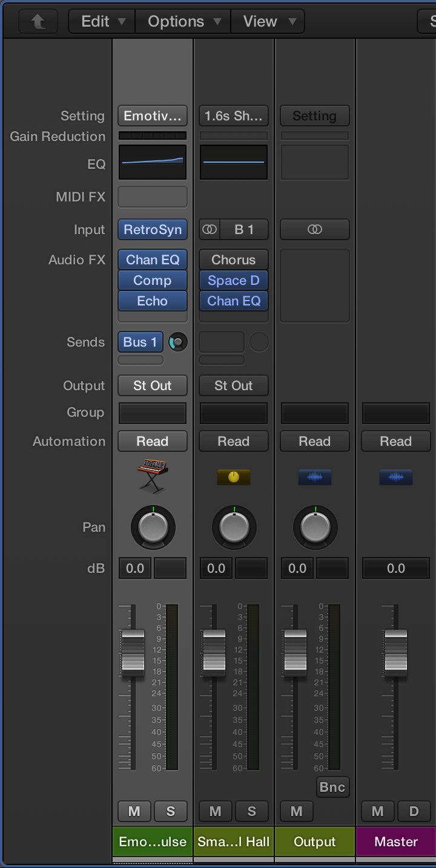The width and height of the screenshot is (436, 868).
Task: Click the volume fader on Output strip
Action: click(x=296, y=653)
